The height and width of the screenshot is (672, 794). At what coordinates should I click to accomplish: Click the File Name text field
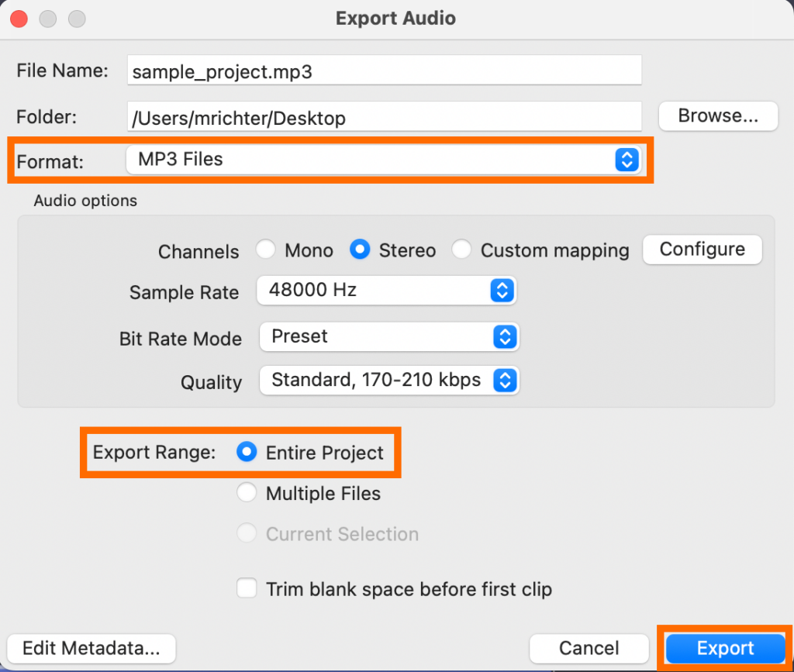click(x=384, y=71)
